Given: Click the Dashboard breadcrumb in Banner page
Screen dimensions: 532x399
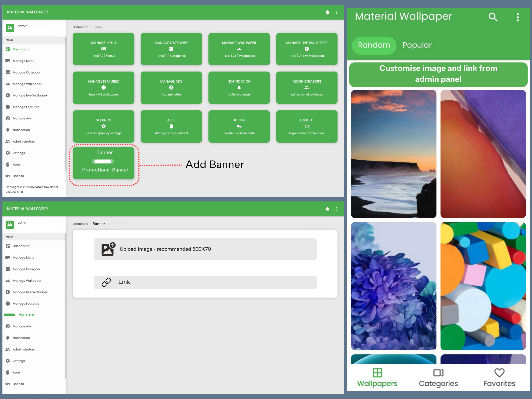Looking at the screenshot, I should pos(80,224).
